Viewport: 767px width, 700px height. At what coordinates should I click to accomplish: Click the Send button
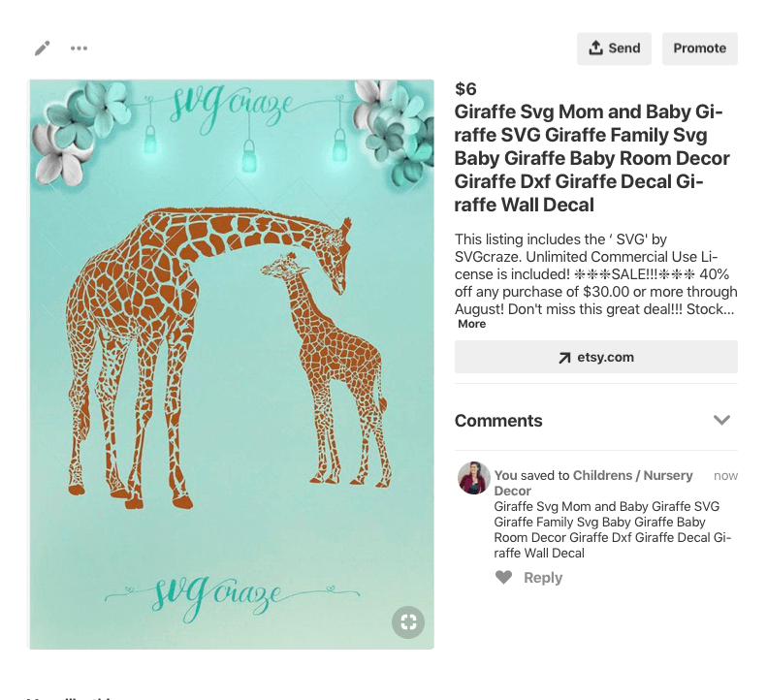pyautogui.click(x=614, y=48)
